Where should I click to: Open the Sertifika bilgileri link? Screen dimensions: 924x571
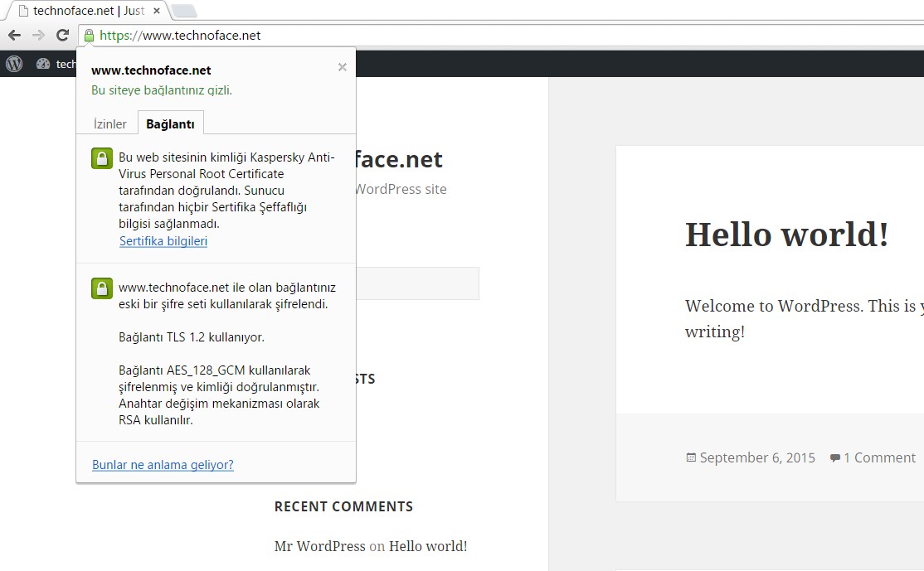(163, 241)
